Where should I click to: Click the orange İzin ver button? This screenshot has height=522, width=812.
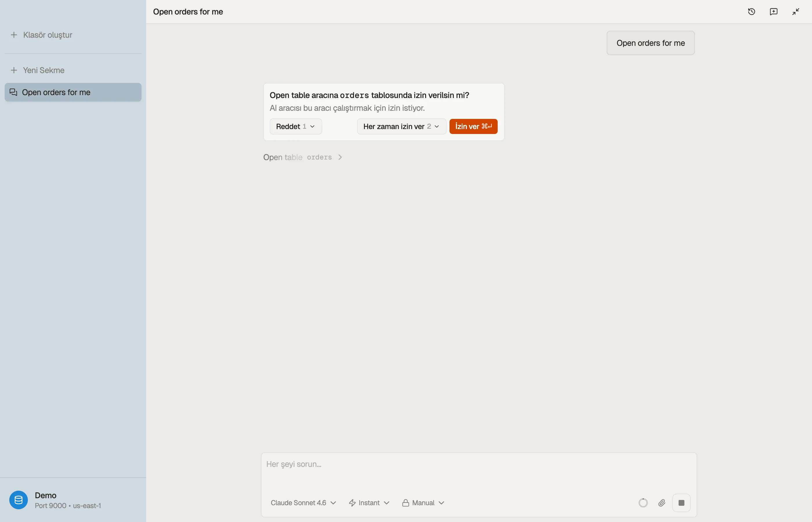[473, 126]
